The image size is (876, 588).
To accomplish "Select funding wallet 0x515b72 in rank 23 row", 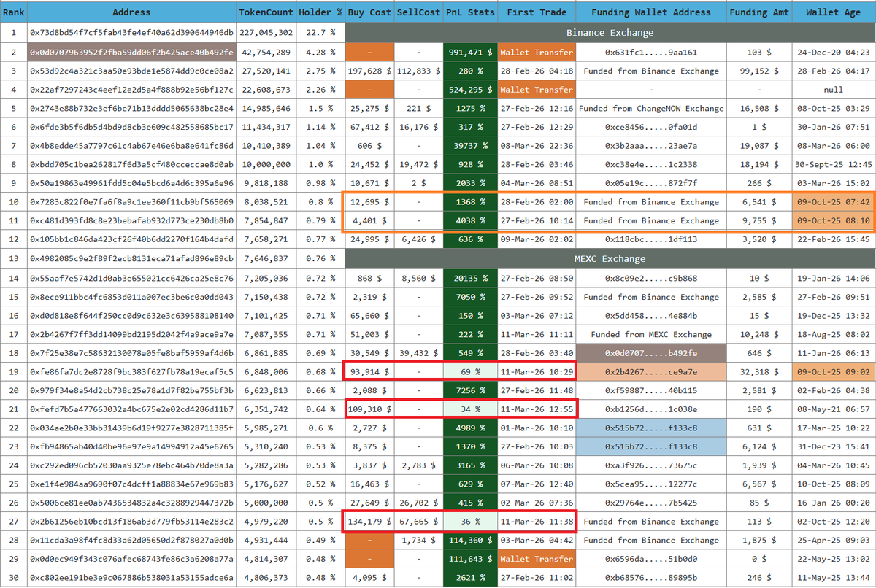I will 651,447.
